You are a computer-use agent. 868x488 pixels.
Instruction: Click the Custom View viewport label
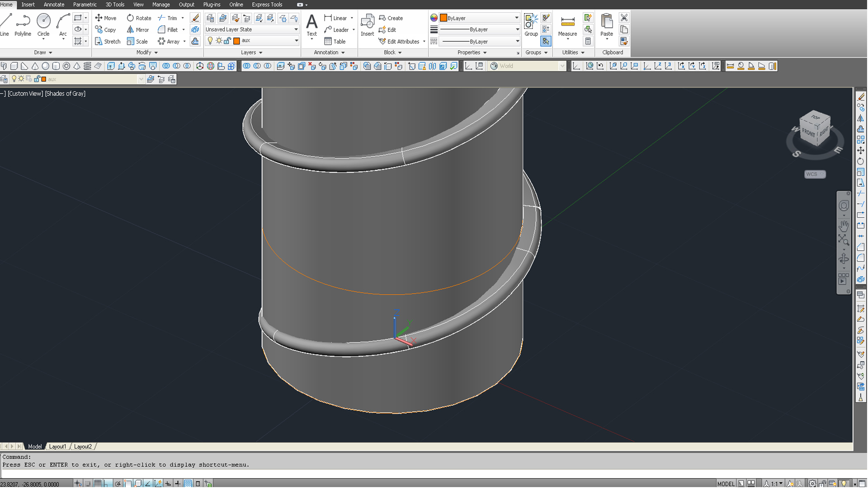25,94
